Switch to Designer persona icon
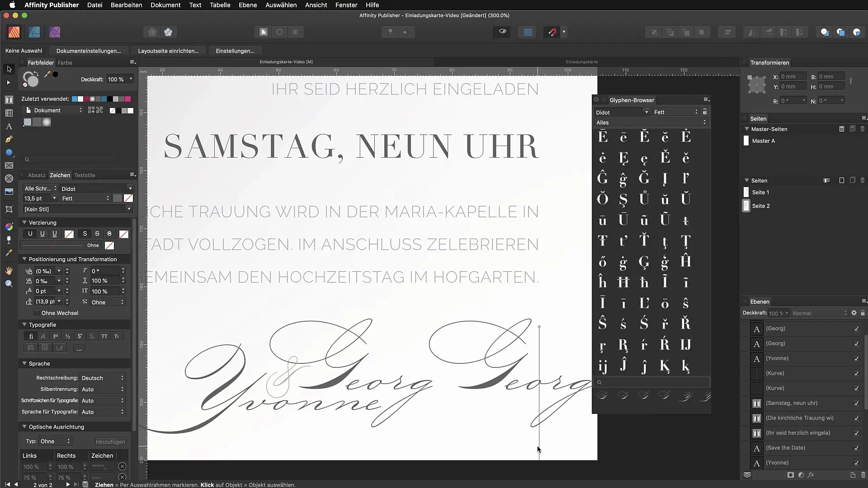Screen dimensions: 868x488 34,32
